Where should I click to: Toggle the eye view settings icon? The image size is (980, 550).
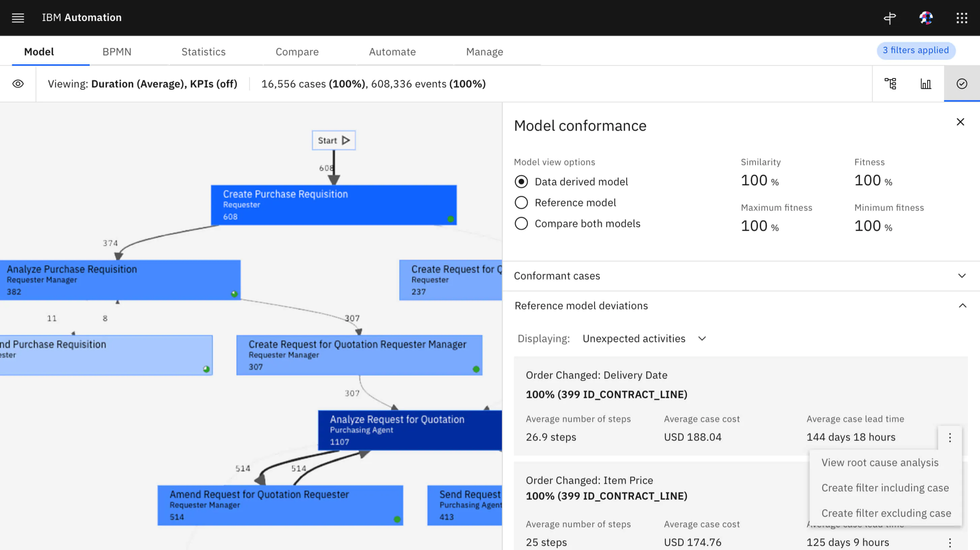(x=18, y=84)
